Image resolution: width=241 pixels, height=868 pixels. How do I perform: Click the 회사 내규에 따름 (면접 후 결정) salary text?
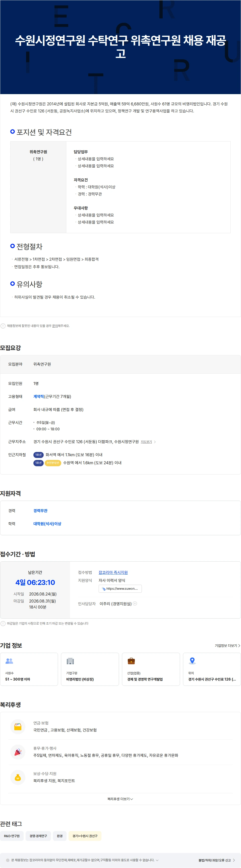click(x=58, y=410)
